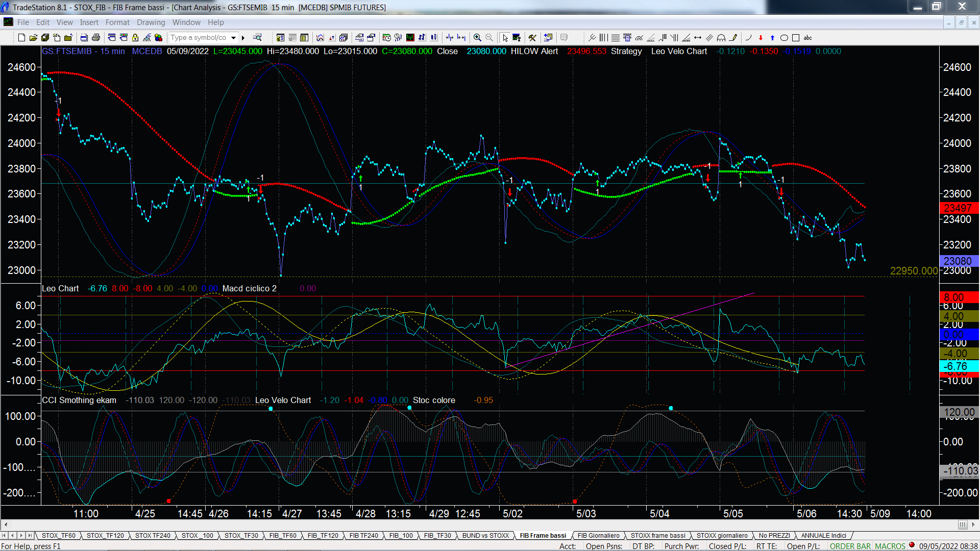Screen dimensions: 980x551
Task: Click the horizontal scrollbar thumb grip
Action: (x=963, y=524)
